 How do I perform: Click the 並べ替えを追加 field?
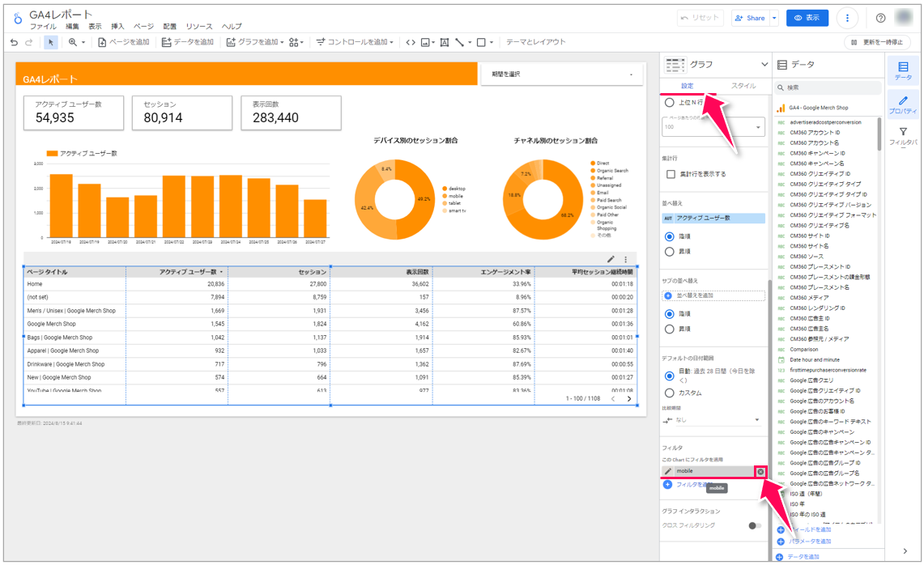point(713,295)
